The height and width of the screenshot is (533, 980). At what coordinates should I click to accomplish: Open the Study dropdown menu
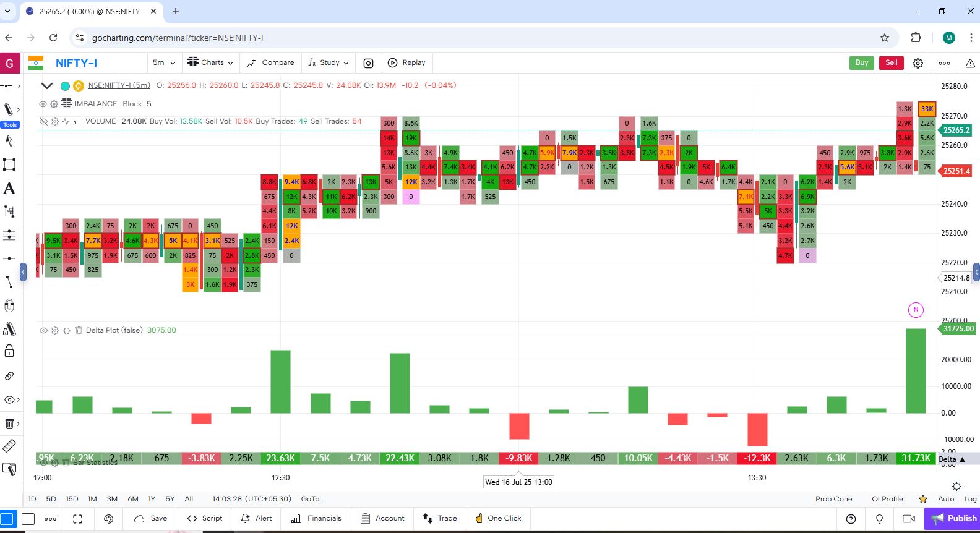pos(329,62)
